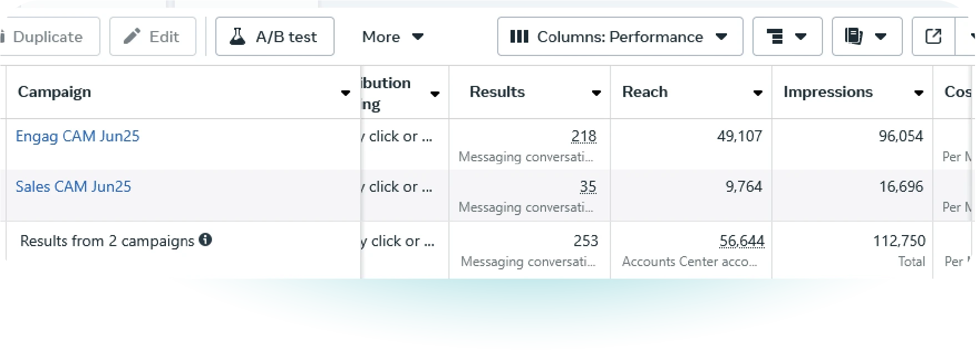The height and width of the screenshot is (352, 980).
Task: Open the Reach column menu arrow
Action: click(757, 93)
